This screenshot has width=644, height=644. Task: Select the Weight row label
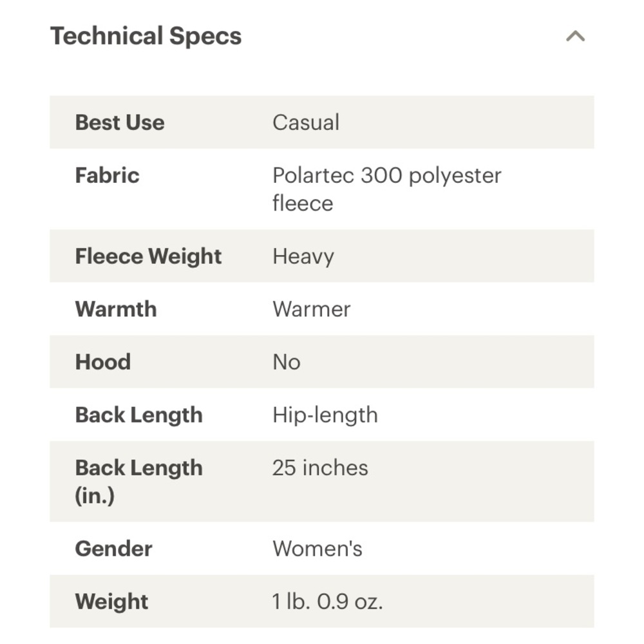[x=111, y=601]
